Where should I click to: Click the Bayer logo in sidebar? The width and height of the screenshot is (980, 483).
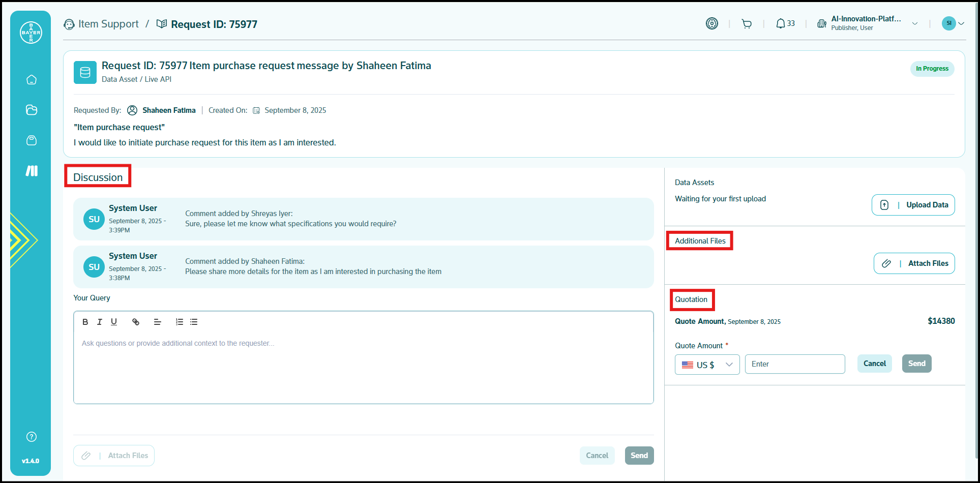31,33
